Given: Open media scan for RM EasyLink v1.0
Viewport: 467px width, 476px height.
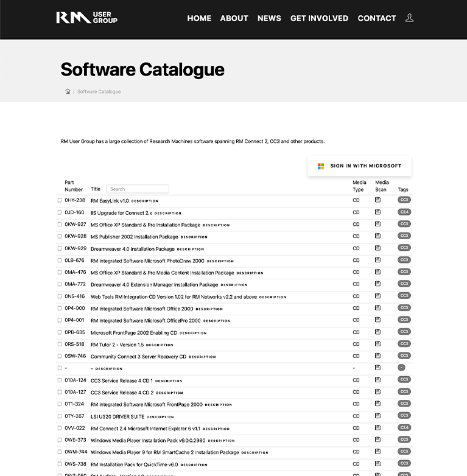Looking at the screenshot, I should pyautogui.click(x=377, y=200).
